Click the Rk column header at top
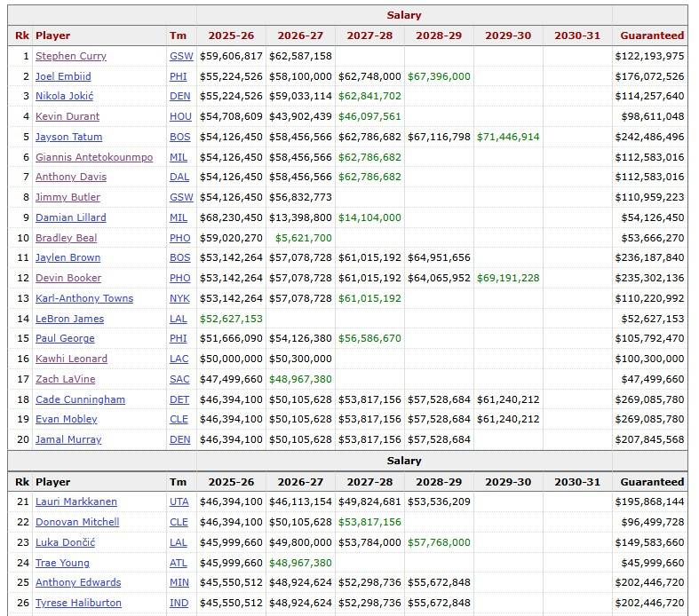Image resolution: width=699 pixels, height=616 pixels. tap(21, 36)
